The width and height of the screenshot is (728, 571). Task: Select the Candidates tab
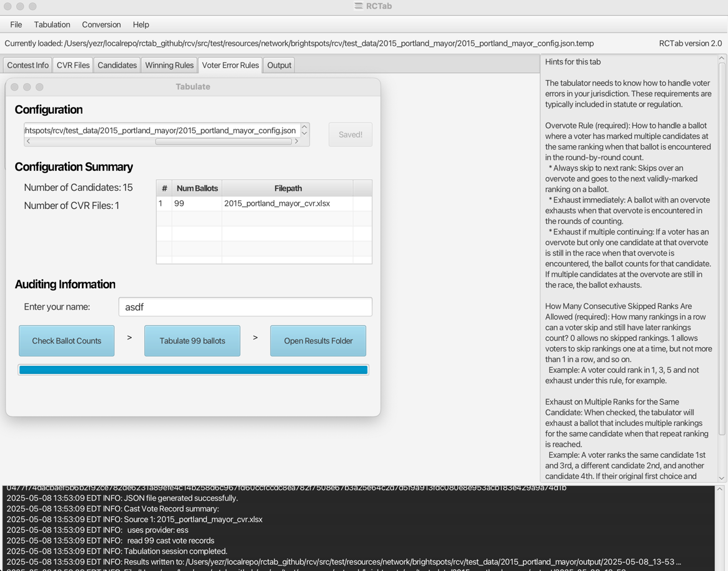(117, 65)
